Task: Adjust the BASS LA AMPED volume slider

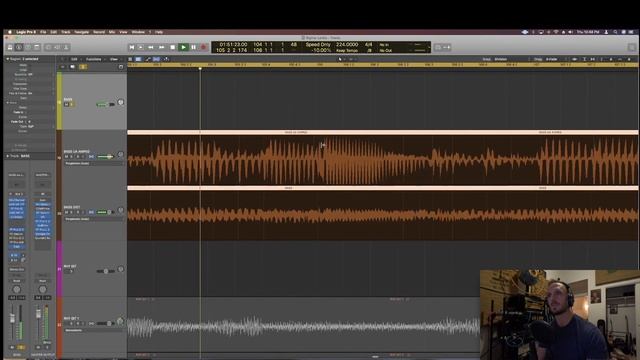Action: click(105, 157)
